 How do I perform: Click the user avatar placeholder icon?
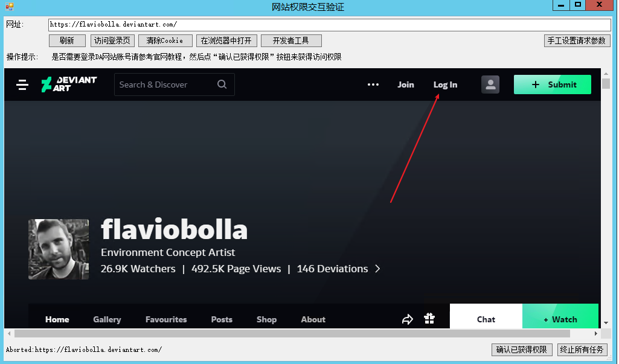[490, 85]
